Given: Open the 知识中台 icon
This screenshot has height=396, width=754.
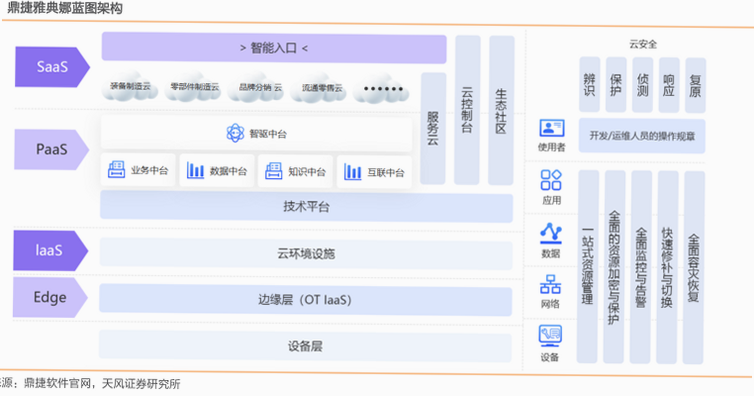Looking at the screenshot, I should tap(274, 171).
